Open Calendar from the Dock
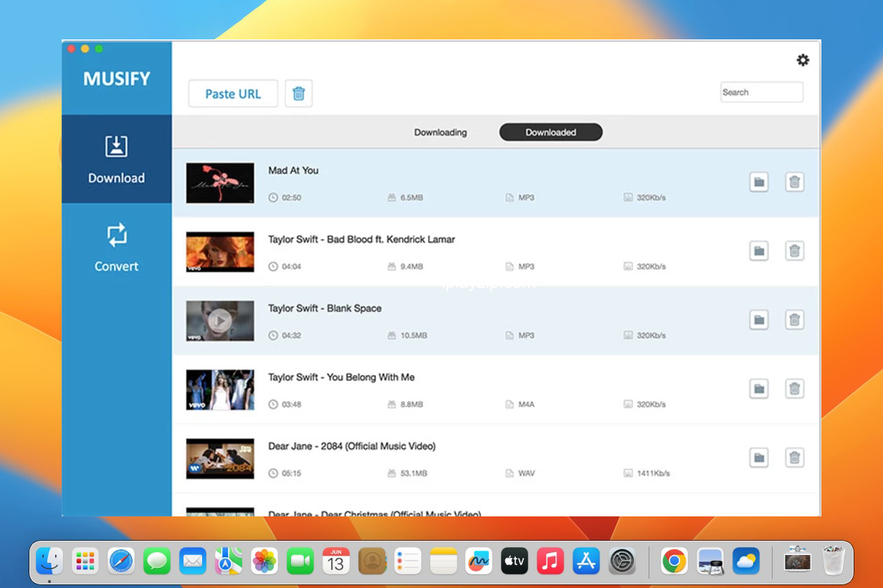Screen dimensions: 883x588 pos(336,561)
